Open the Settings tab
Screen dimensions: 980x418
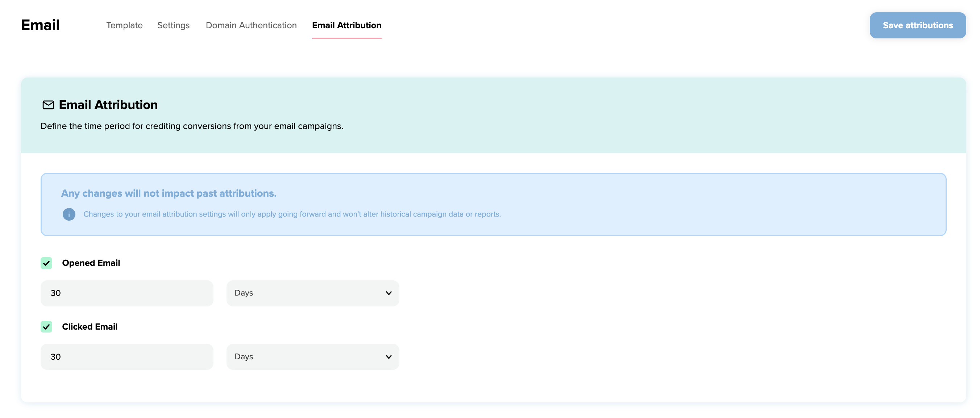pos(173,25)
